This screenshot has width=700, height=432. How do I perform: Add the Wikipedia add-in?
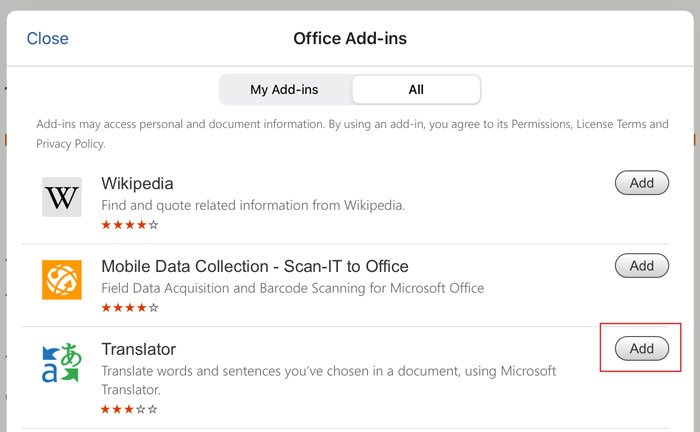642,183
